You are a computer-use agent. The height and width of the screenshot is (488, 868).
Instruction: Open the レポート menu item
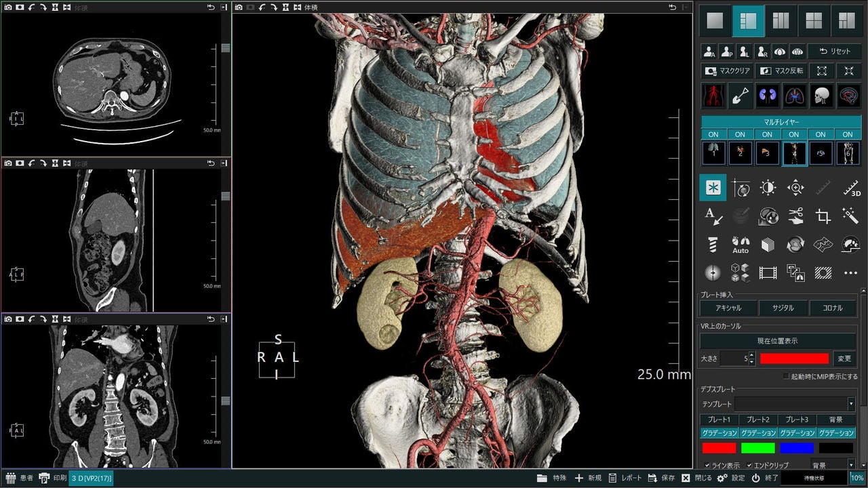(x=625, y=478)
